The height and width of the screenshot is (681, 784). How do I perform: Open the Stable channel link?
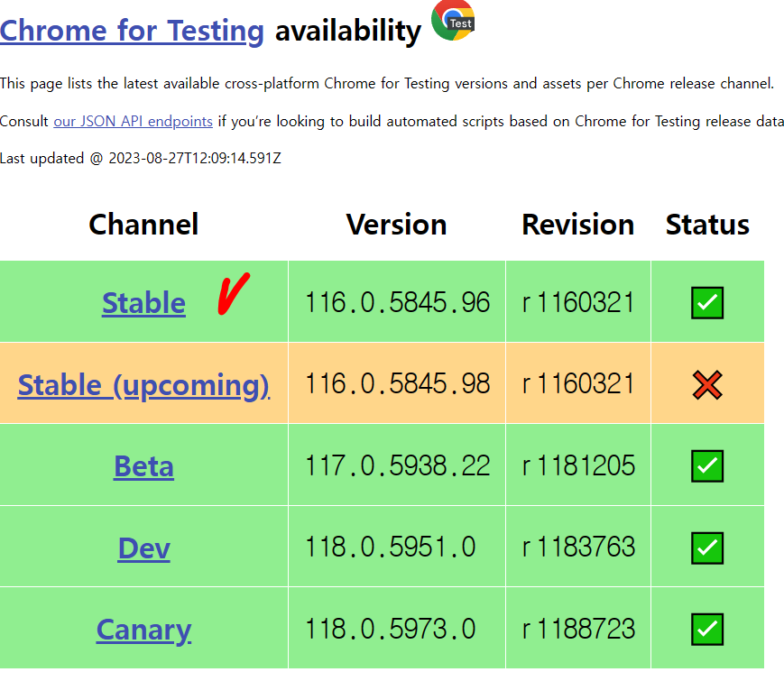pyautogui.click(x=144, y=302)
